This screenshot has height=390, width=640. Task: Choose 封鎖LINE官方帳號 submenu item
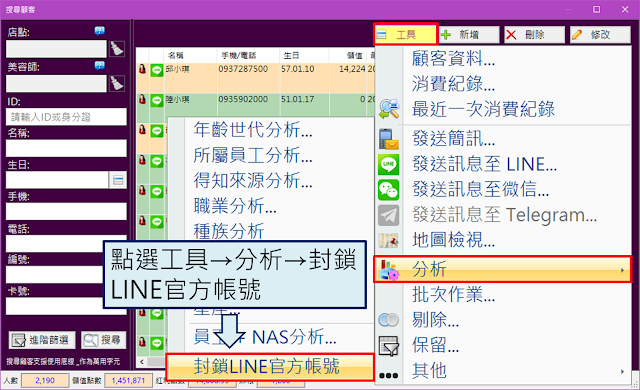pyautogui.click(x=270, y=367)
